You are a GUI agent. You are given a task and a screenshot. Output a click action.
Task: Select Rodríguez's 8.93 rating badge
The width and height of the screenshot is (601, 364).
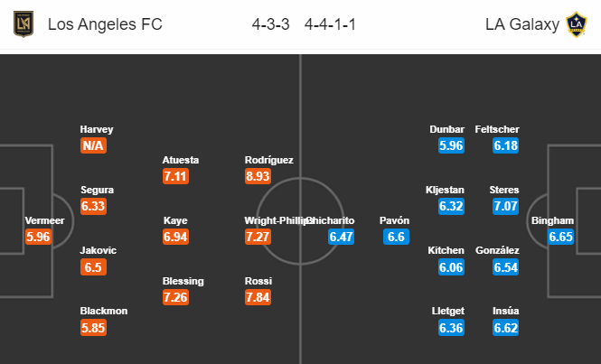pos(258,176)
